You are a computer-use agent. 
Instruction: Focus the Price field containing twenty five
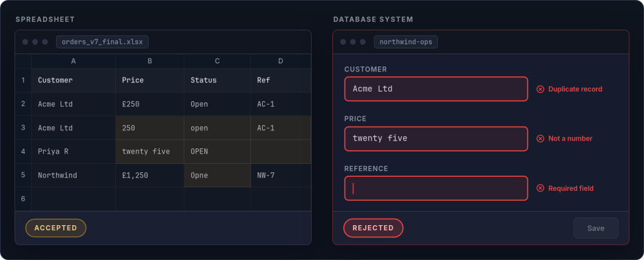coord(436,139)
